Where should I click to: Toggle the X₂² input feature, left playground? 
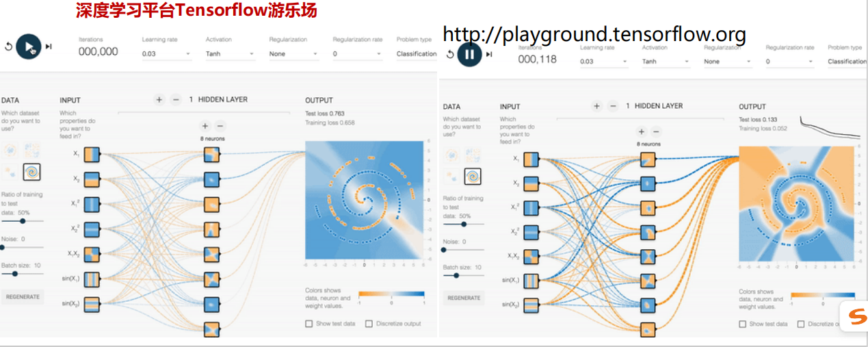point(92,229)
